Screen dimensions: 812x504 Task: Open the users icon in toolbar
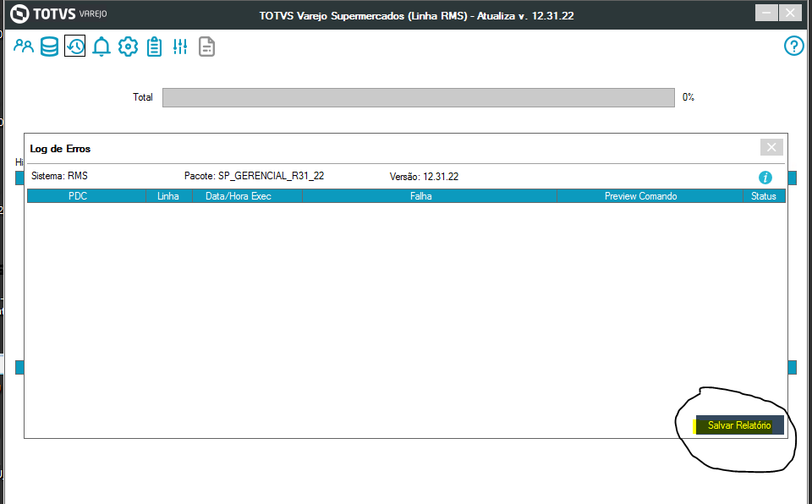coord(24,47)
